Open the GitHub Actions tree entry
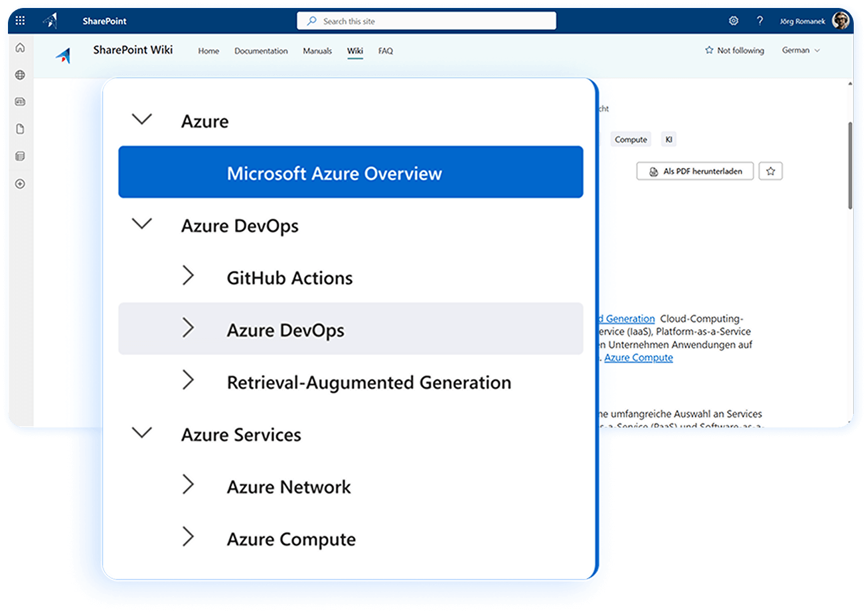Screen dimensions: 867x616 click(x=289, y=277)
